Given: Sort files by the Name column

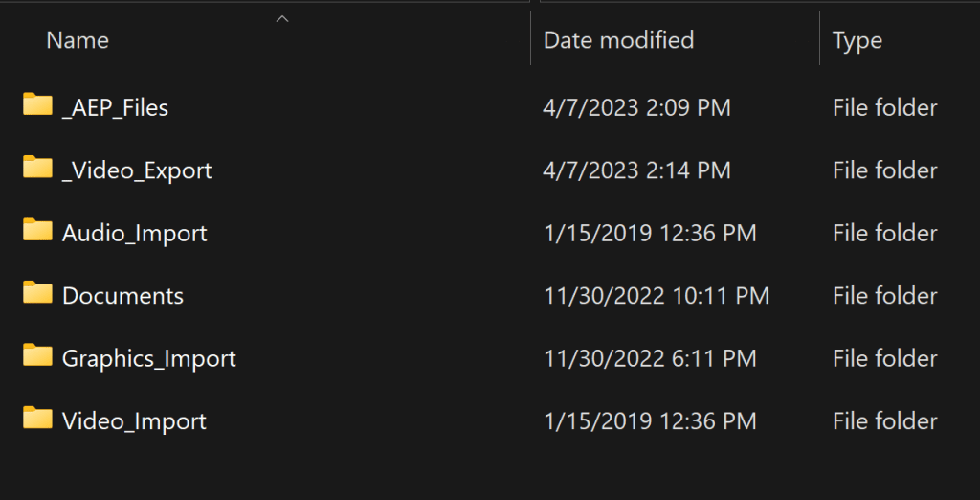Looking at the screenshot, I should click(78, 40).
